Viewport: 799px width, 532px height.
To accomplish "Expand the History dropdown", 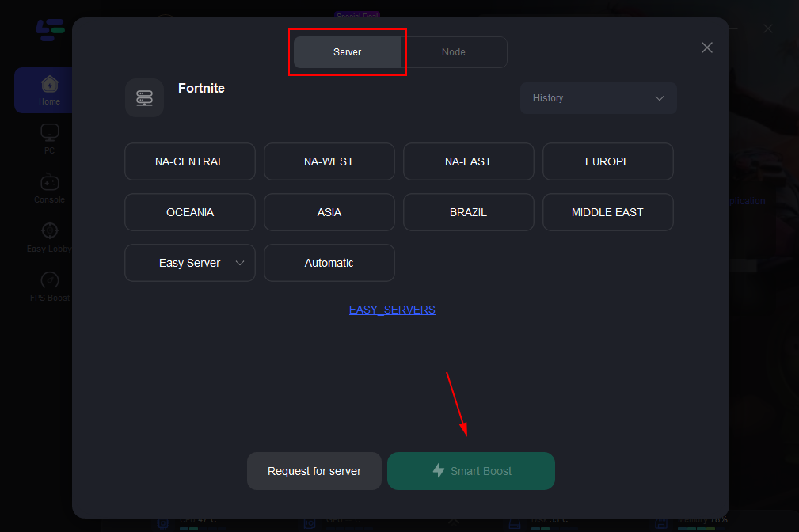I will (x=599, y=98).
